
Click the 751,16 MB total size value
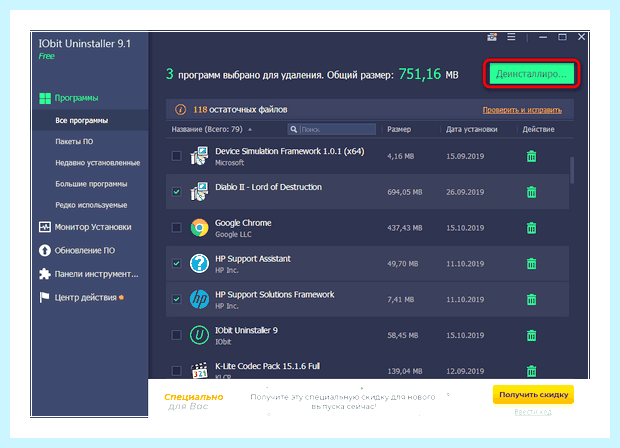click(428, 74)
